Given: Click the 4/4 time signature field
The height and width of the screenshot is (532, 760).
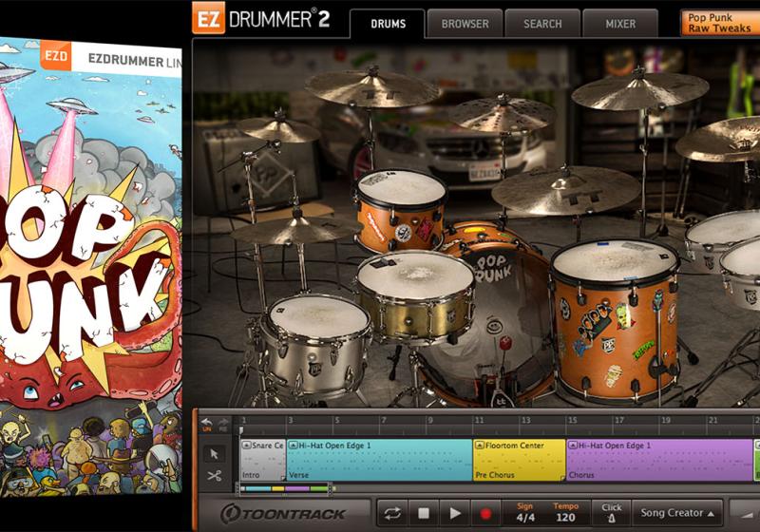Looking at the screenshot, I should (525, 514).
